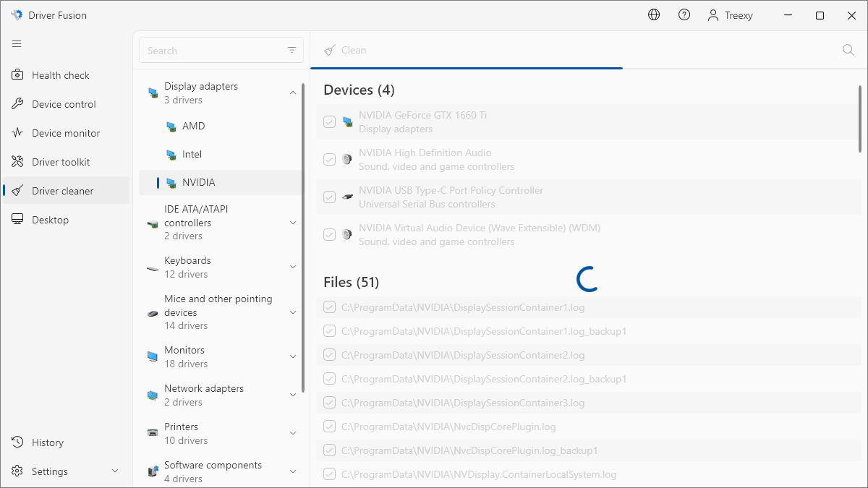Toggle DisplaySessionContainer1.log file checkbox

coord(330,307)
